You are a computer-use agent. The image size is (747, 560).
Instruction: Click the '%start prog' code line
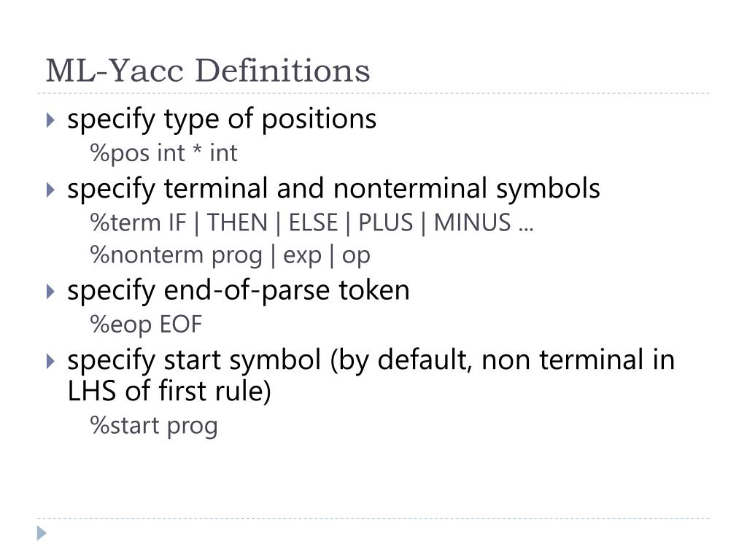point(154,426)
